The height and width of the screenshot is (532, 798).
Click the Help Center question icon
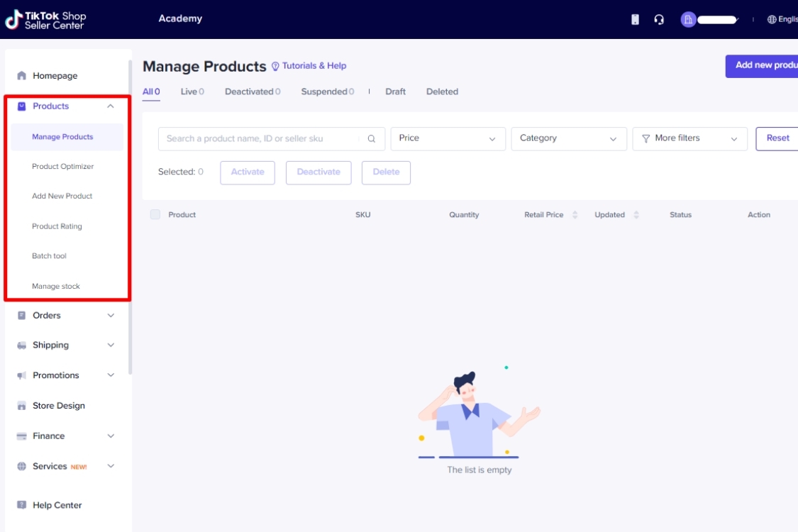point(21,505)
